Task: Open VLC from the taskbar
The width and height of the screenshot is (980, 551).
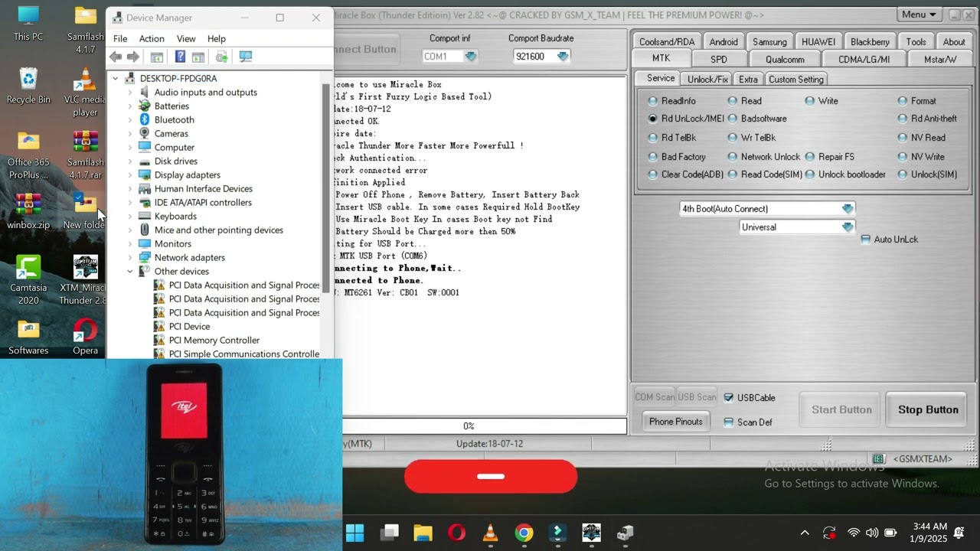Action: [490, 533]
